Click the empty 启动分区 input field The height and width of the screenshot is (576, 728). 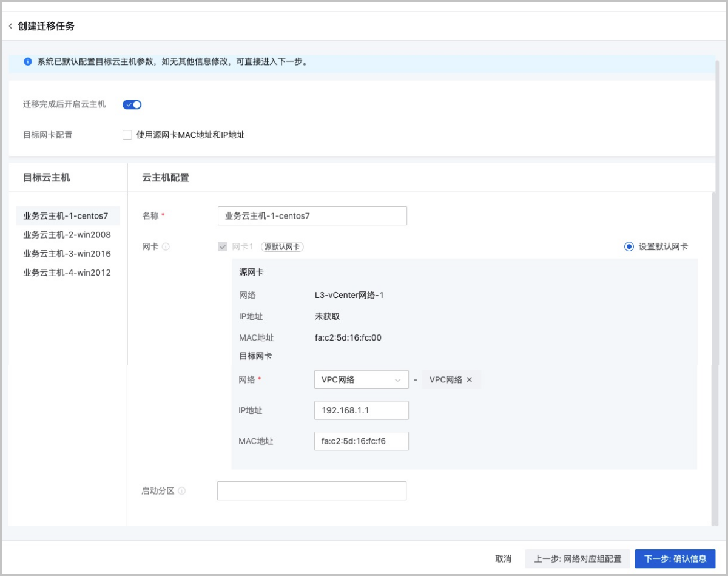[311, 491]
